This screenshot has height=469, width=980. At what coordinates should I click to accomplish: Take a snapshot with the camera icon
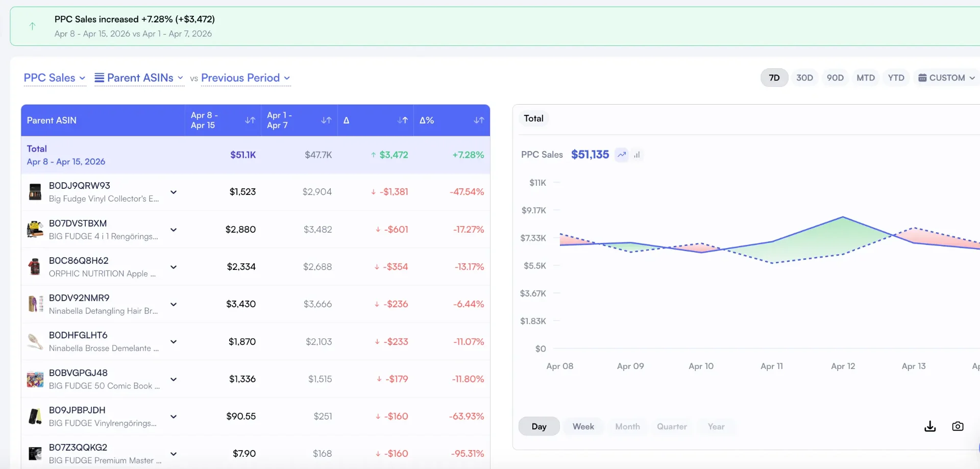pyautogui.click(x=958, y=426)
